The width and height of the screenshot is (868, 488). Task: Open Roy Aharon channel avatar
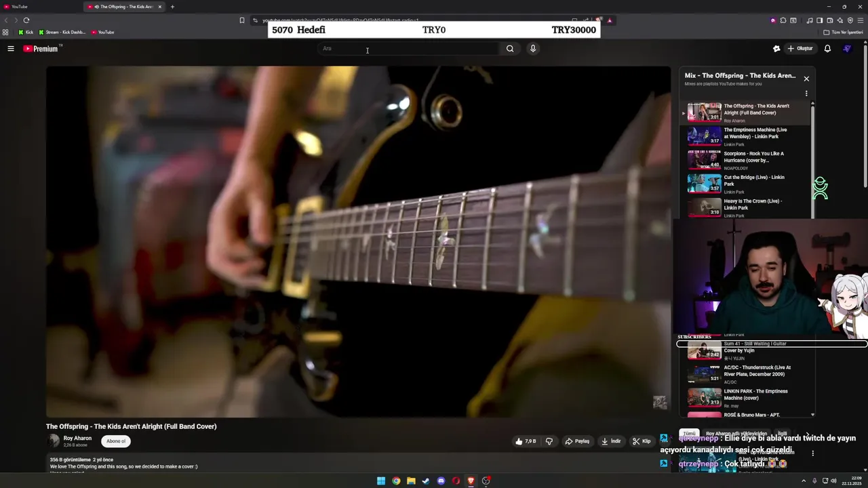coord(54,441)
